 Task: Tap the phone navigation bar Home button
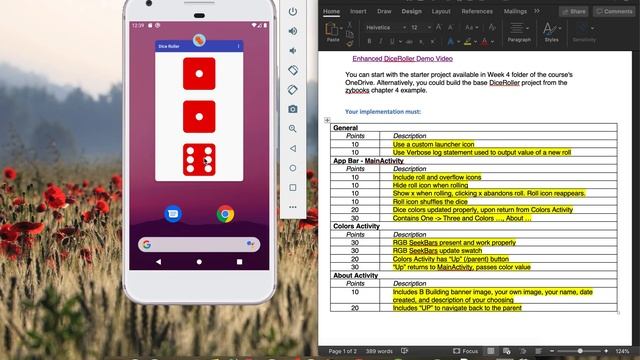point(199,262)
